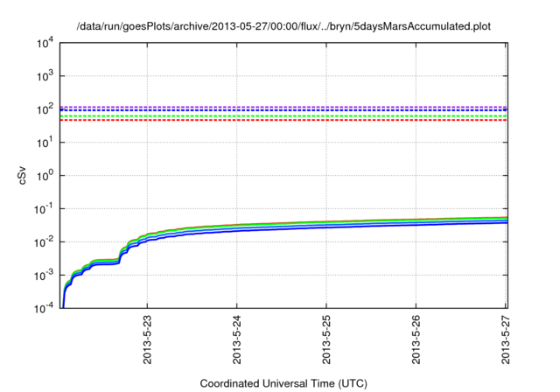Click the 2013-5-24 date tick label
This screenshot has height=392, width=560.
(x=237, y=339)
